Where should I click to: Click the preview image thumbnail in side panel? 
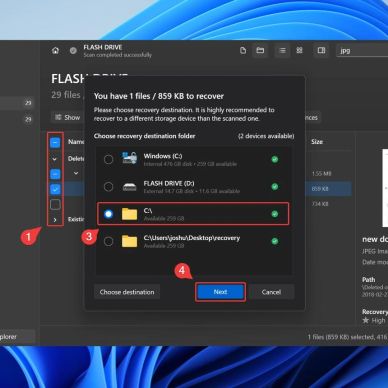(385, 188)
